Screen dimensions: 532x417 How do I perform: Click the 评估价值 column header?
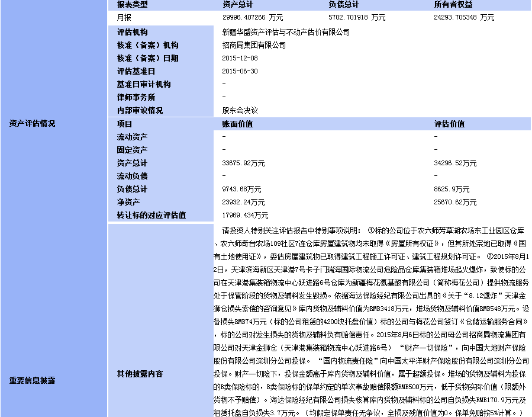(x=449, y=124)
